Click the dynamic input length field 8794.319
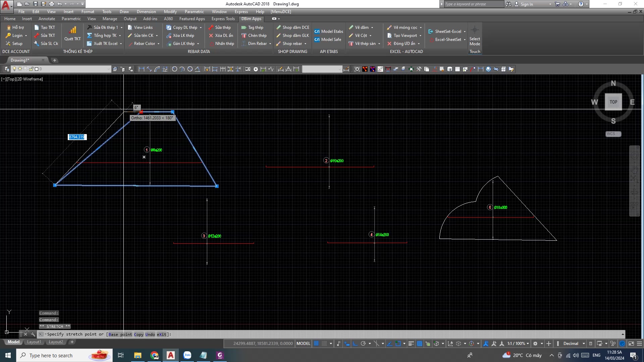 (77, 137)
